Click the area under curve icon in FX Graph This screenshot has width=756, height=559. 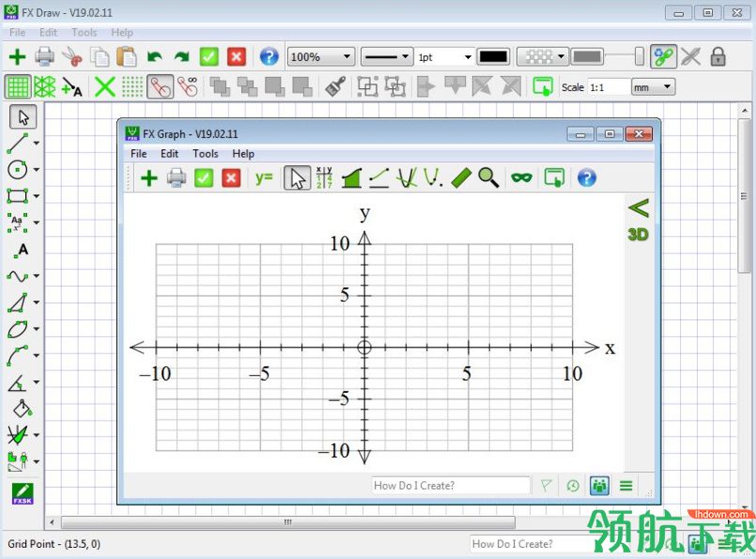351,178
